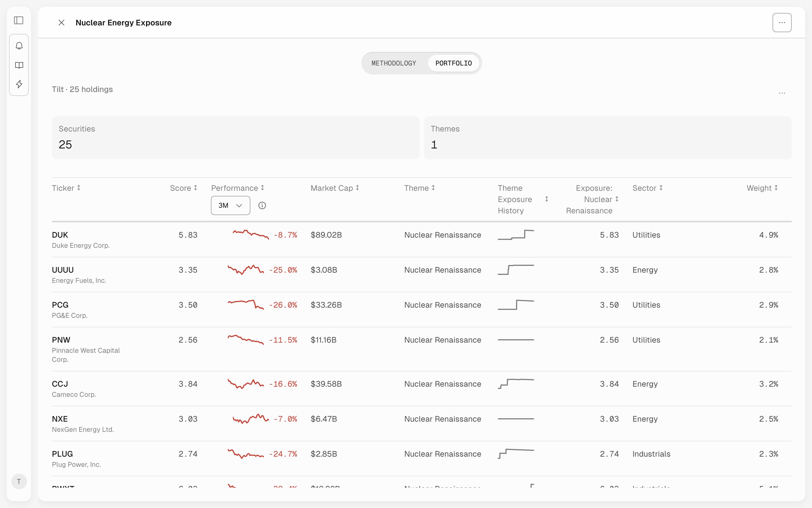Click the Securities summary card
The image size is (812, 508).
pos(235,138)
